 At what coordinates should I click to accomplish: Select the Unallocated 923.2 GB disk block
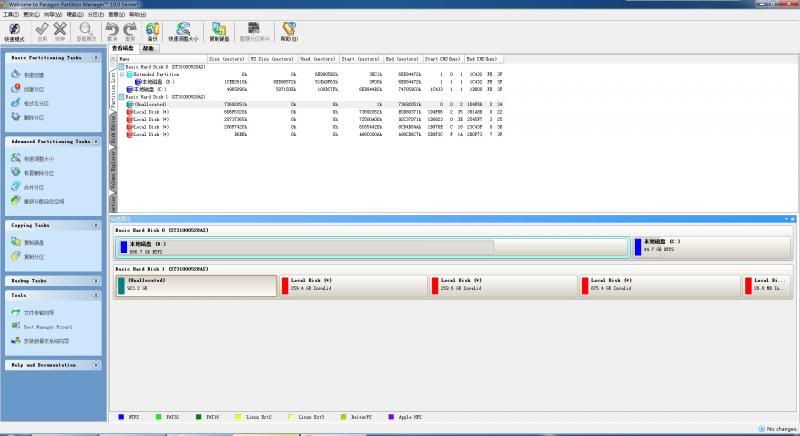point(197,286)
